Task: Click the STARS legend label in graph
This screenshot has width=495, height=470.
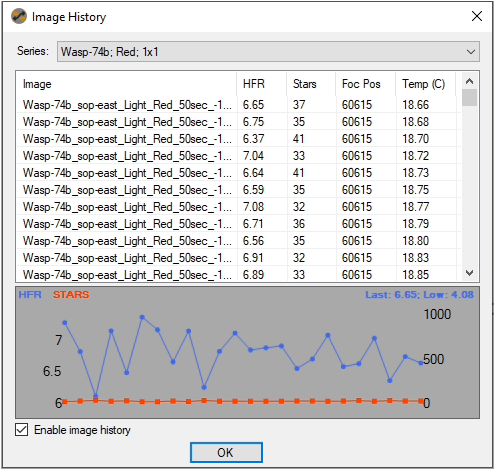Action: (x=71, y=295)
